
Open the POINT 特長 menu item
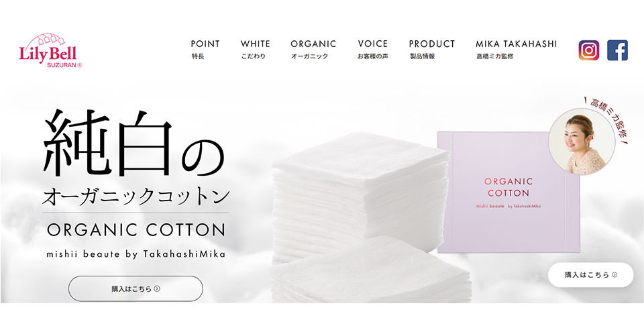point(205,49)
